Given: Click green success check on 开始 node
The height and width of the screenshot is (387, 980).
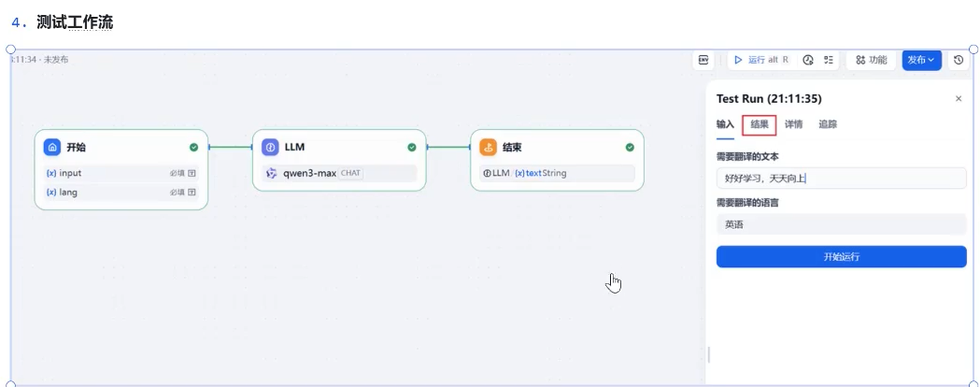Looking at the screenshot, I should point(193,148).
